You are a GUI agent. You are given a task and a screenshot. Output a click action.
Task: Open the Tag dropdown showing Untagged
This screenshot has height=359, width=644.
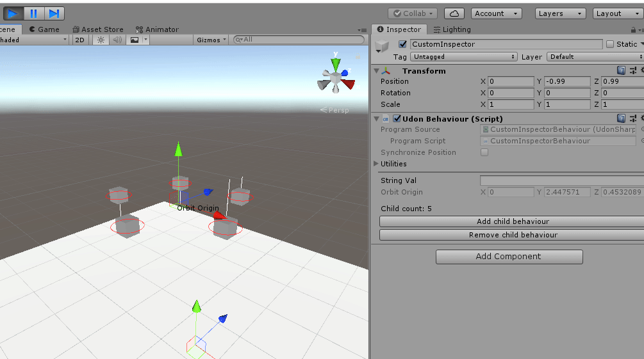click(x=464, y=56)
